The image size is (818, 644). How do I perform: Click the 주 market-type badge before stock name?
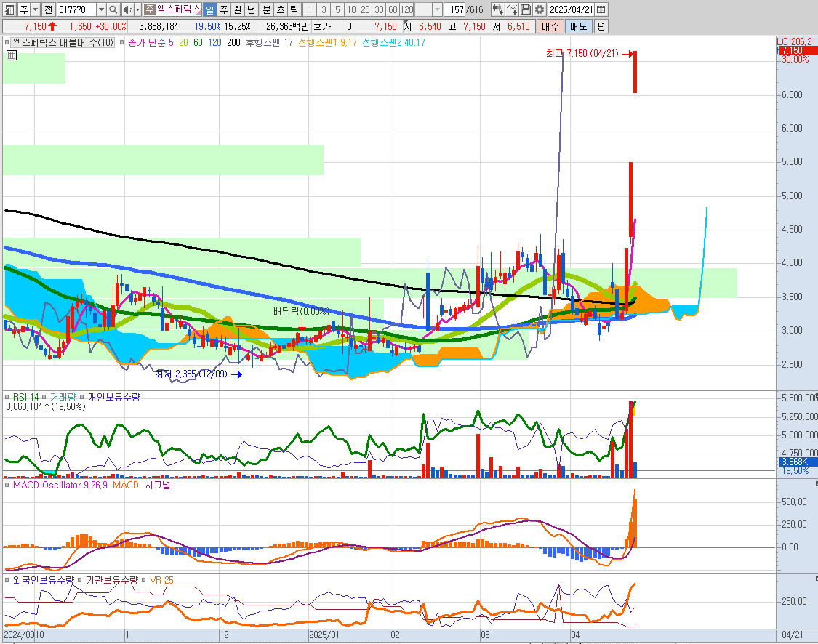tap(150, 9)
